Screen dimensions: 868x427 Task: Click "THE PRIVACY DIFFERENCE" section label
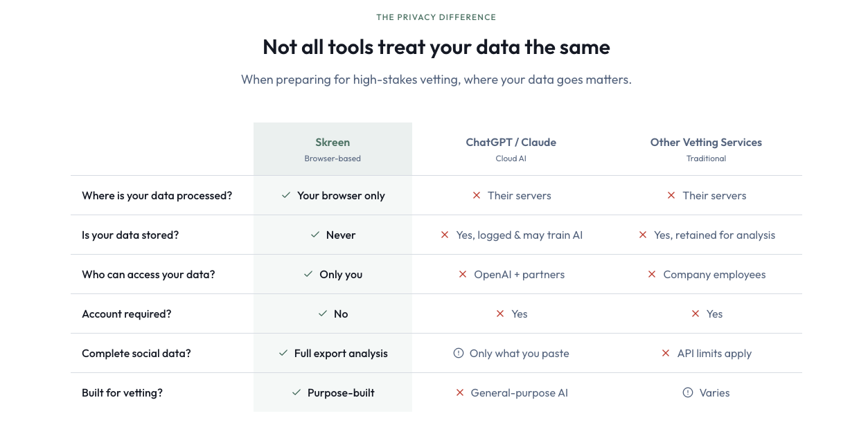(436, 17)
